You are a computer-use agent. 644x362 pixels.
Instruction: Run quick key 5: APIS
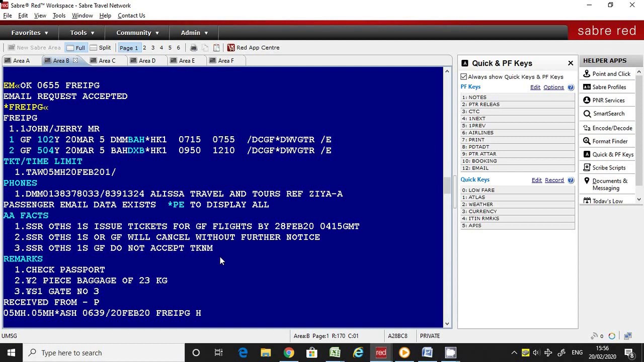tap(518, 225)
